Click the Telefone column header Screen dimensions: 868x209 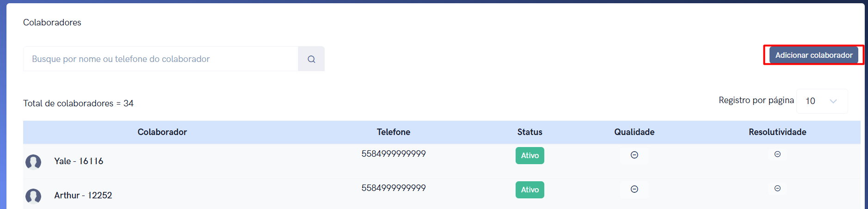(x=394, y=132)
